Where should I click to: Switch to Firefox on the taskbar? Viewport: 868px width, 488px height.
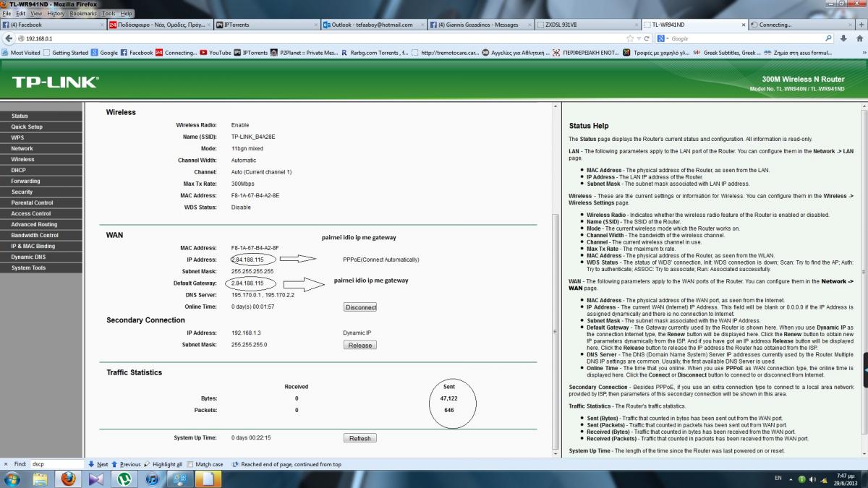[68, 479]
